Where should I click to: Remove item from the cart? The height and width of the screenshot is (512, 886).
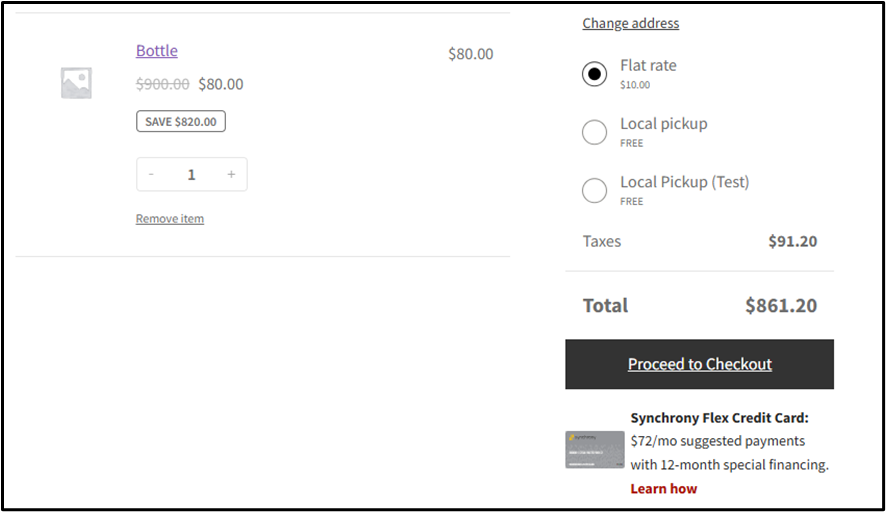(169, 219)
